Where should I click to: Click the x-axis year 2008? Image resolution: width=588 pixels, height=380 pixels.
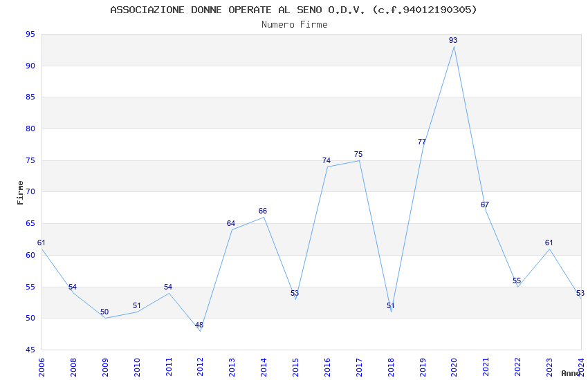tap(73, 367)
